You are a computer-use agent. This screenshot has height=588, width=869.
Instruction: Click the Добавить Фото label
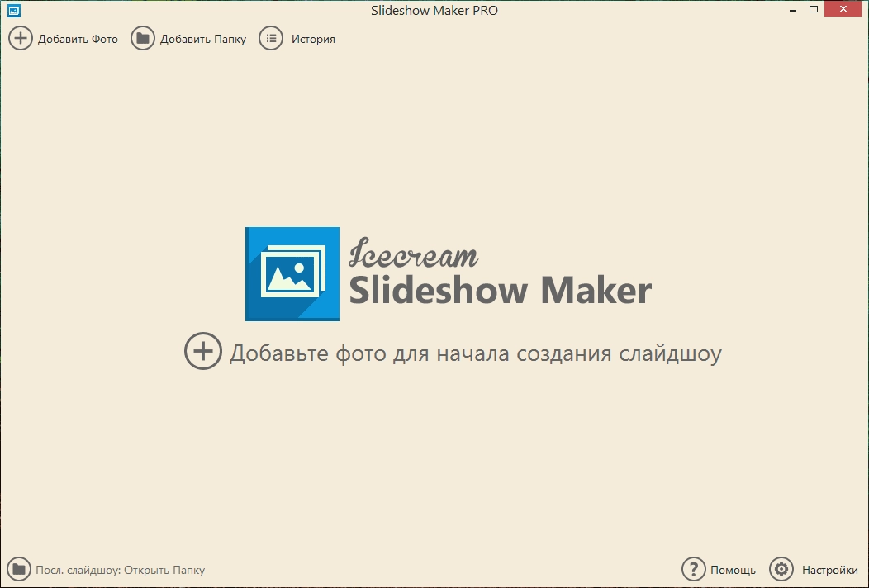coord(78,40)
